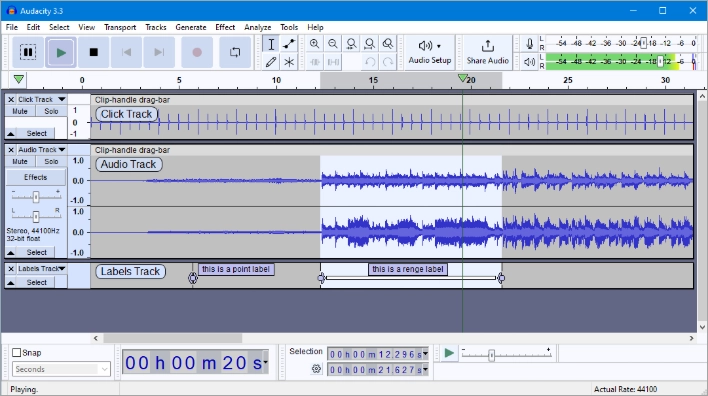This screenshot has height=396, width=708.
Task: Stop playback with the Stop button
Action: (x=93, y=52)
